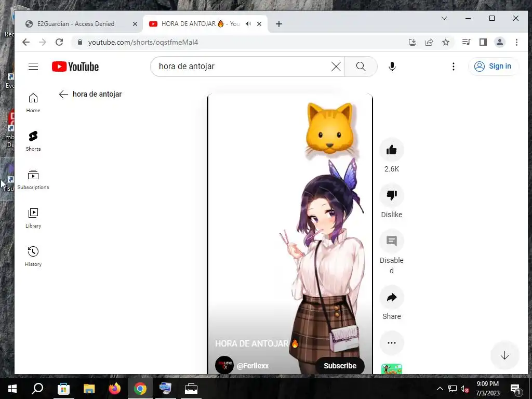Open File Explorer from taskbar

[x=89, y=389]
